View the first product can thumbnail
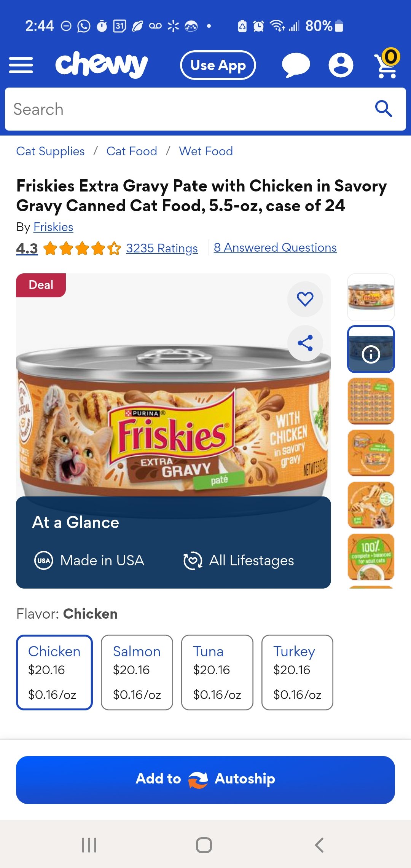Viewport: 411px width, 868px height. tap(371, 297)
